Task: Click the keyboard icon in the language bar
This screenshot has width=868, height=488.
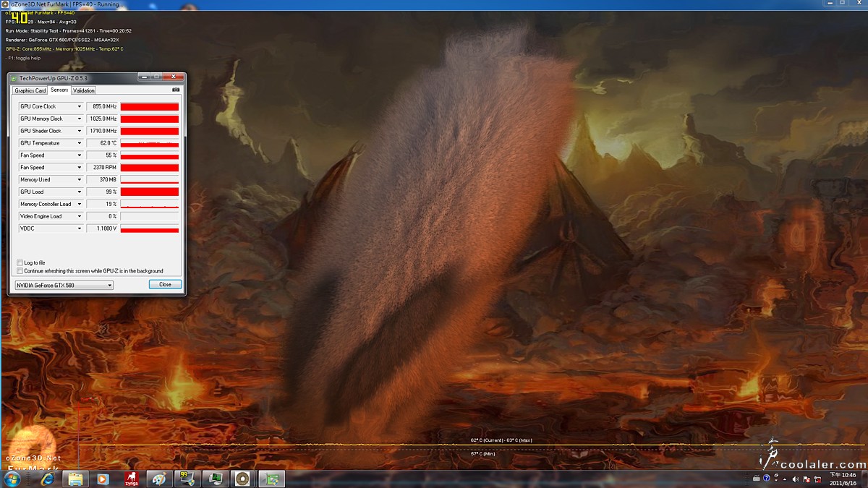Action: pos(757,479)
